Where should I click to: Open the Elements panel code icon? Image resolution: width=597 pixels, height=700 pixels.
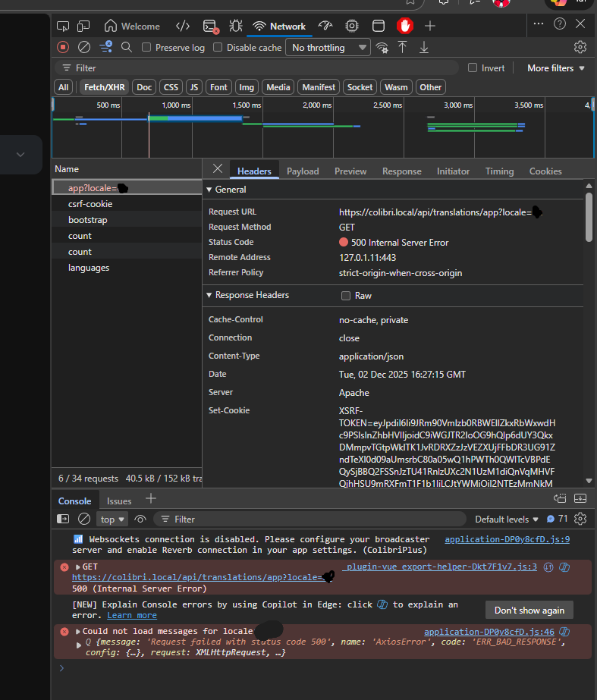pos(183,26)
